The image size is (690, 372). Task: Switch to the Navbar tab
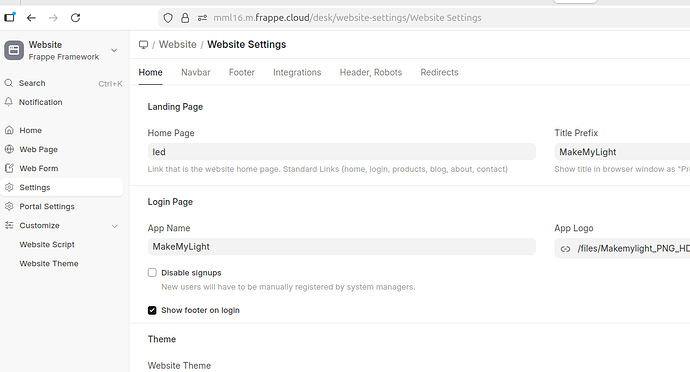(196, 72)
